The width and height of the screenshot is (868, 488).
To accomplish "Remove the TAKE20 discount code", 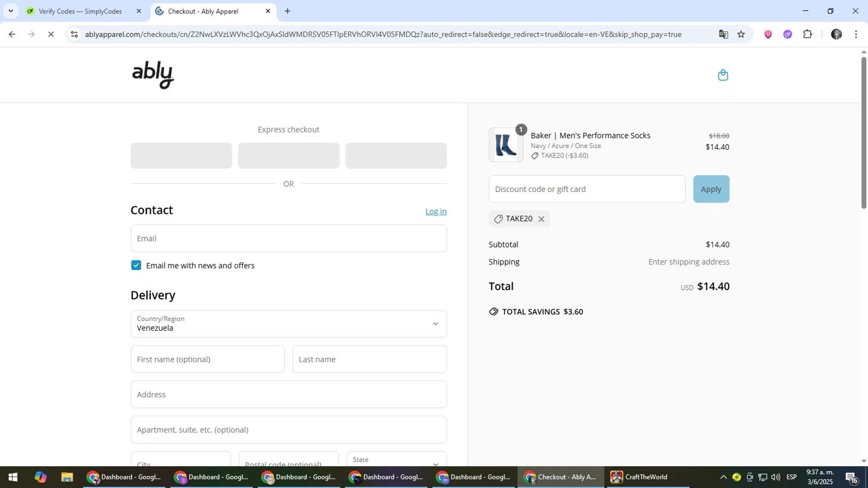I will tap(541, 219).
